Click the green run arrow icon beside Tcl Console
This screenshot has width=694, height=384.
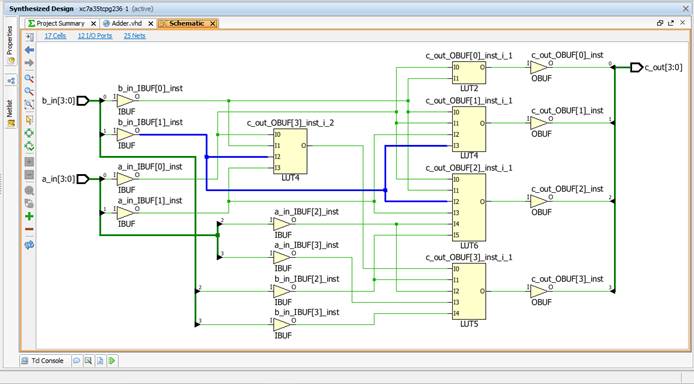point(112,361)
